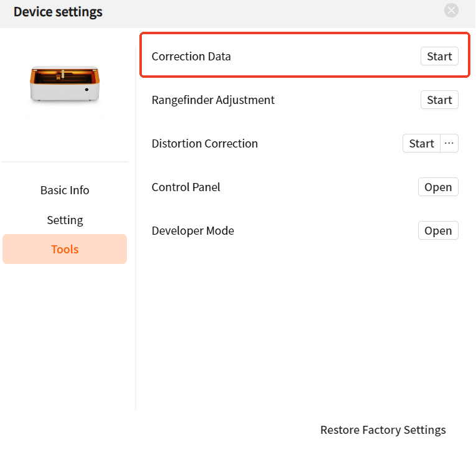476x470 pixels.
Task: Click the Distortion Correction label text
Action: point(205,144)
